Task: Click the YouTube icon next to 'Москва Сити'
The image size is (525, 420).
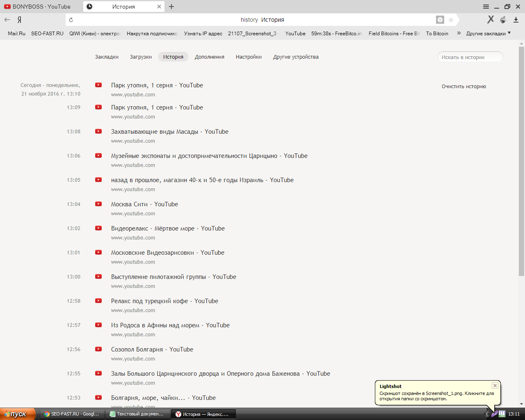Action: pyautogui.click(x=98, y=204)
